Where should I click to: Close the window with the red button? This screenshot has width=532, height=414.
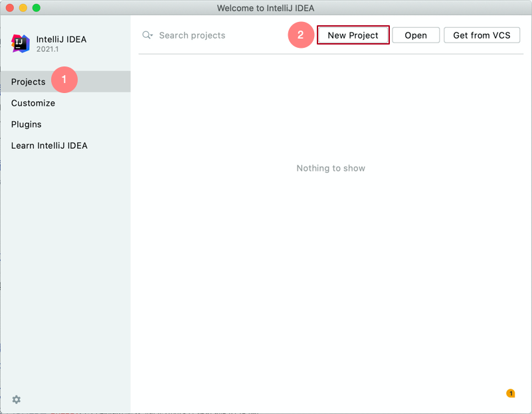10,8
